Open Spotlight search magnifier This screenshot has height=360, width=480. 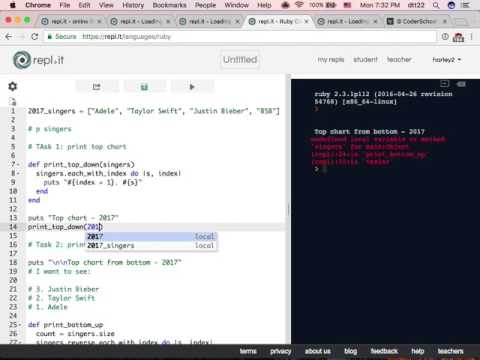(436, 5)
